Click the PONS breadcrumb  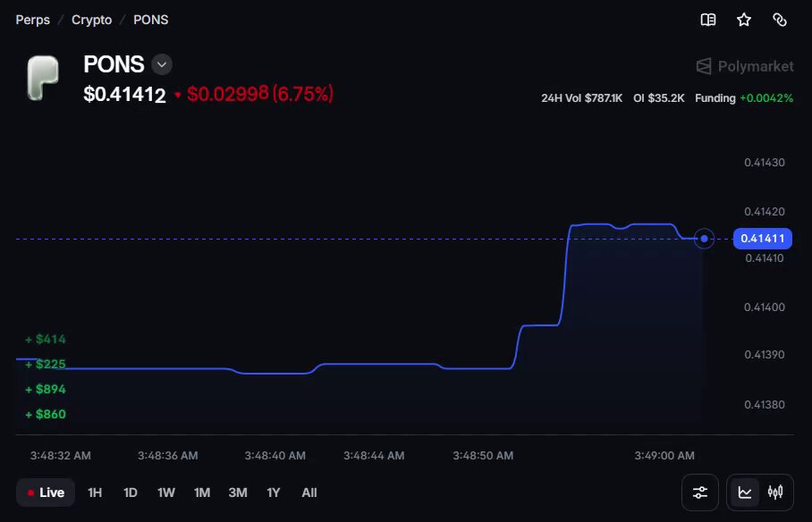point(151,20)
